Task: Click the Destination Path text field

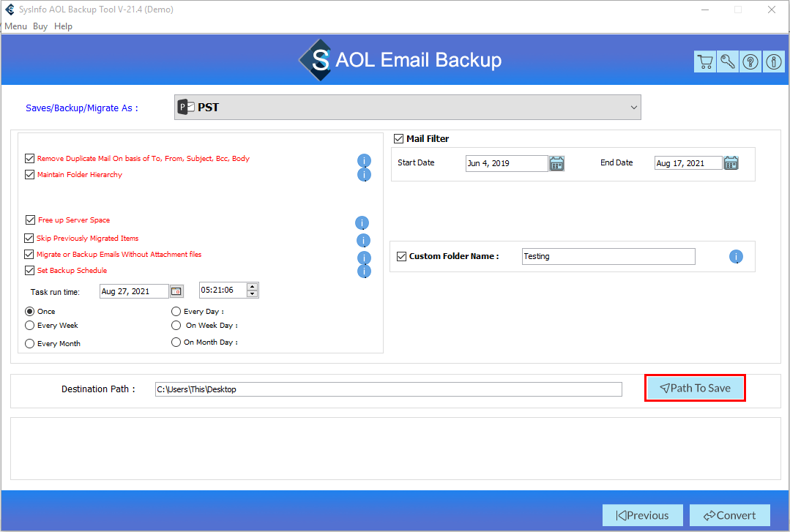Action: [x=389, y=389]
